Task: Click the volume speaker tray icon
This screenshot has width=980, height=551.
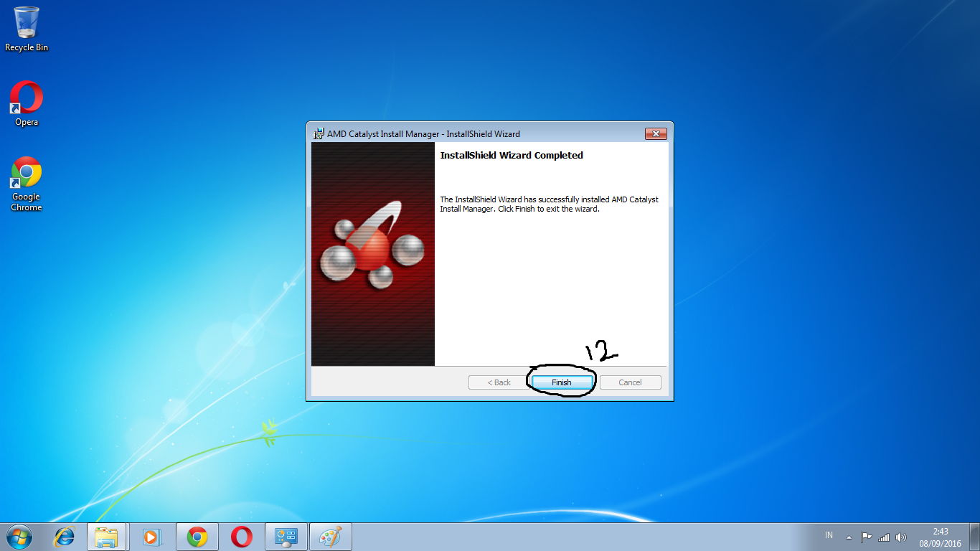Action: coord(901,537)
